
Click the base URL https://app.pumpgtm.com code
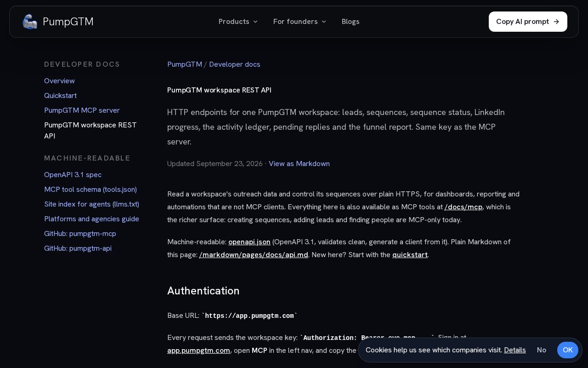pyautogui.click(x=249, y=316)
